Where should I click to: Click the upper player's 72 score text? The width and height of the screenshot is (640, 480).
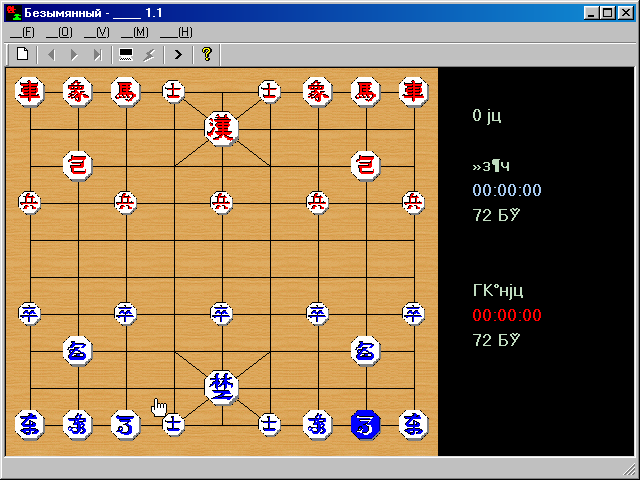tap(496, 215)
